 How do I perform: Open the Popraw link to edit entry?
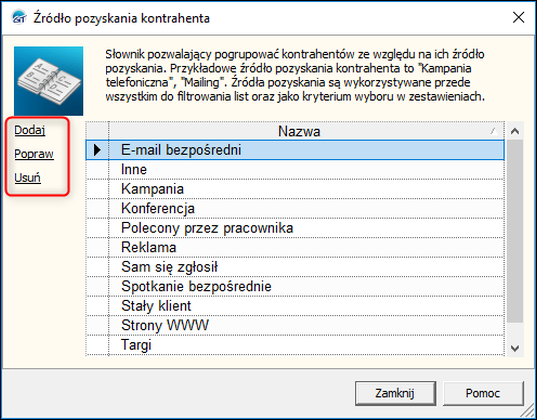click(x=34, y=154)
